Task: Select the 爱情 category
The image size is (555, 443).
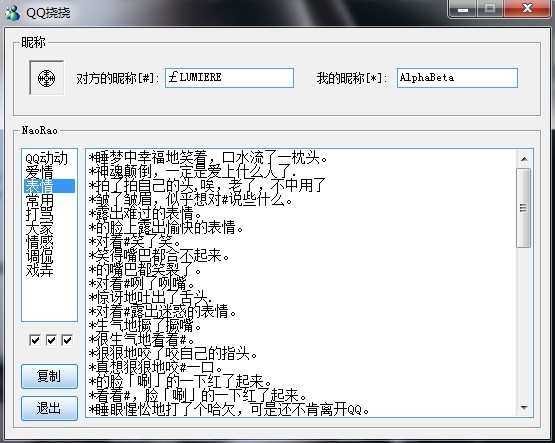Action: (39, 172)
